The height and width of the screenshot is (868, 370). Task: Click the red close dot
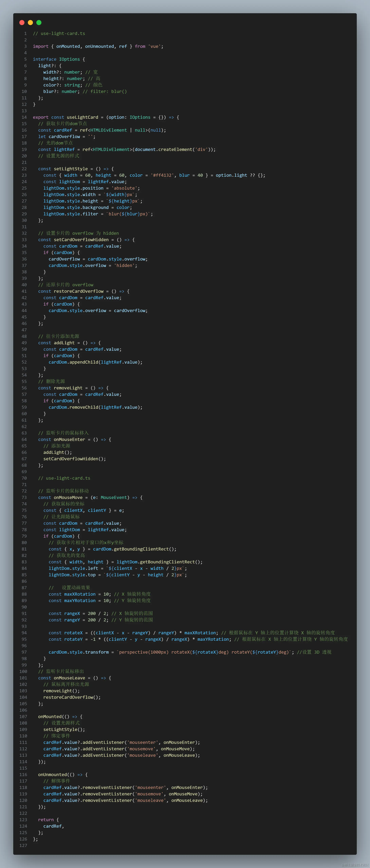pyautogui.click(x=22, y=23)
